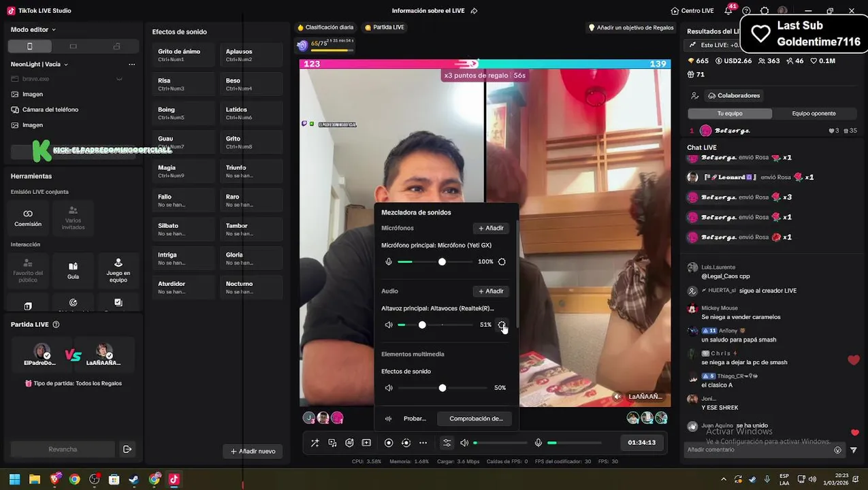This screenshot has width=868, height=490.
Task: Select Cámara del teléfono source
Action: coord(50,110)
